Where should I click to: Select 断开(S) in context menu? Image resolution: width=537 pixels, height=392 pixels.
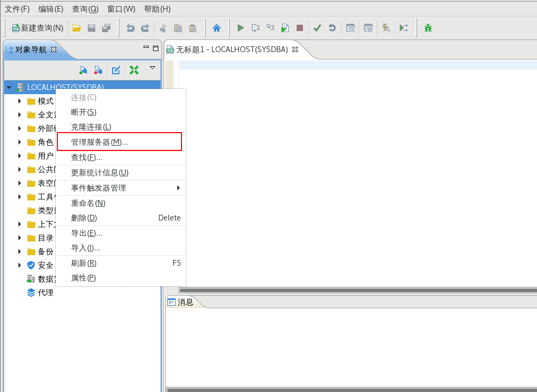click(x=120, y=113)
